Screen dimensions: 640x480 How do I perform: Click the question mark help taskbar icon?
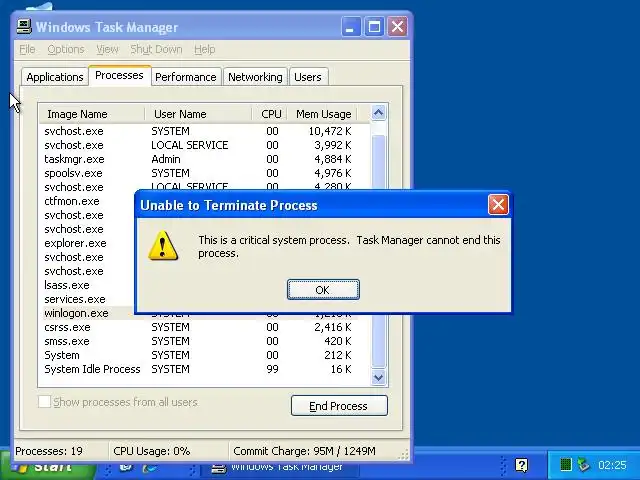521,464
